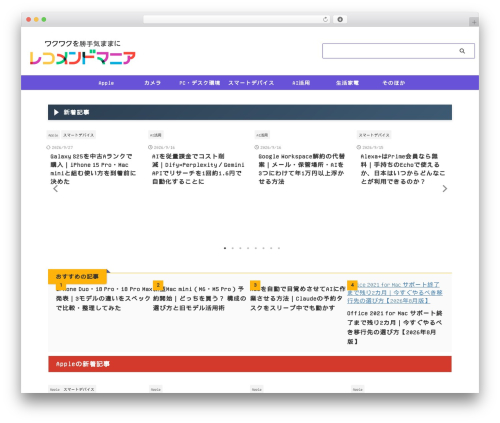The height and width of the screenshot is (423, 500).
Task: Click スマートデバイス tag above Galaxy article
Action: coord(79,135)
